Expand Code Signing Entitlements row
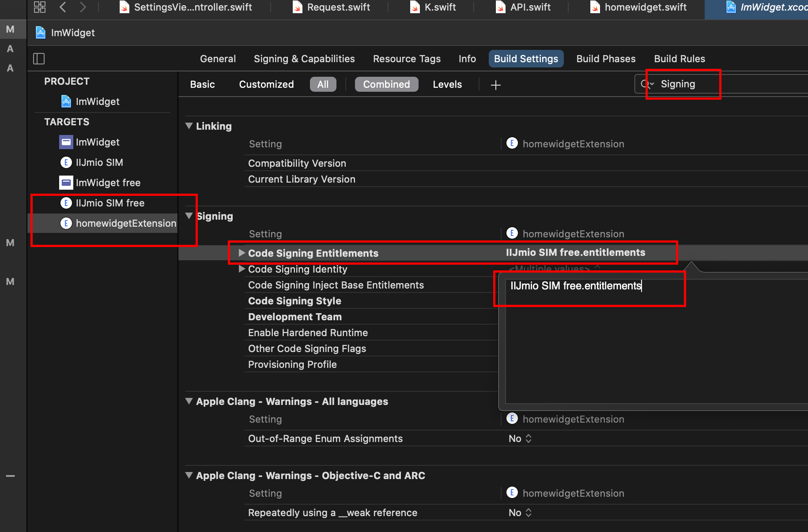This screenshot has height=532, width=808. coord(242,253)
